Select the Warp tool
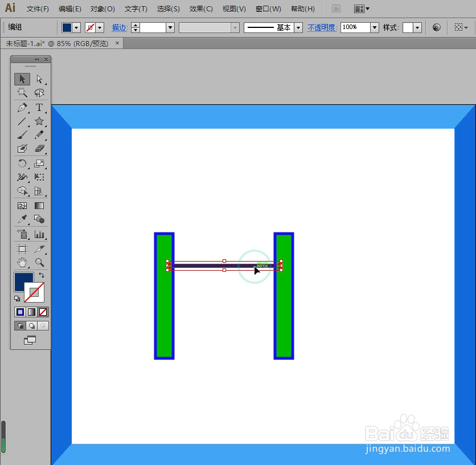The height and width of the screenshot is (465, 476). (22, 177)
